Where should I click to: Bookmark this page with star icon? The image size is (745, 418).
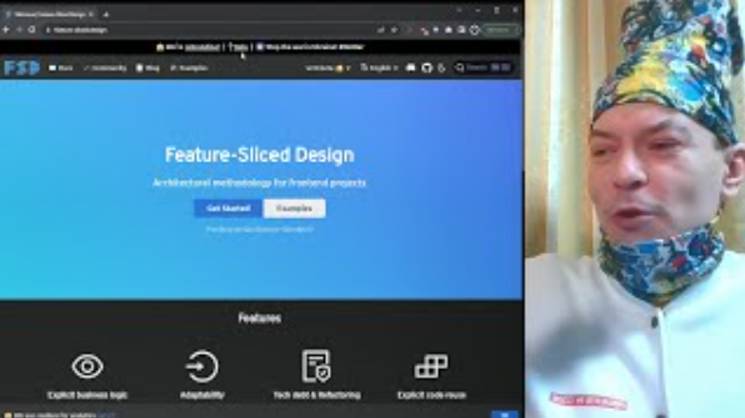(394, 29)
